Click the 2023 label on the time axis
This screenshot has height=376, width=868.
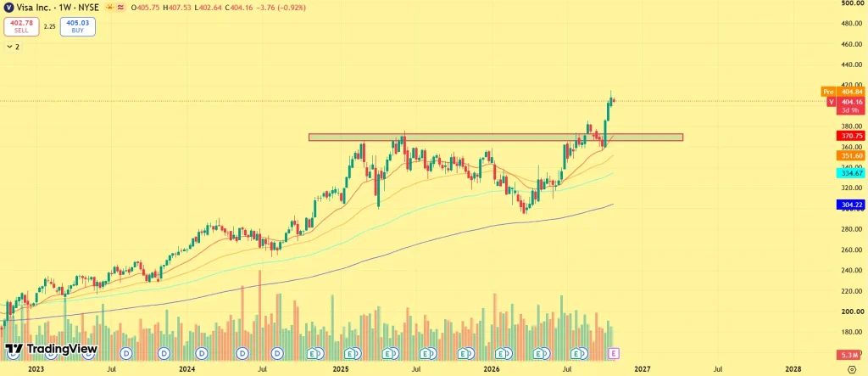pos(36,368)
